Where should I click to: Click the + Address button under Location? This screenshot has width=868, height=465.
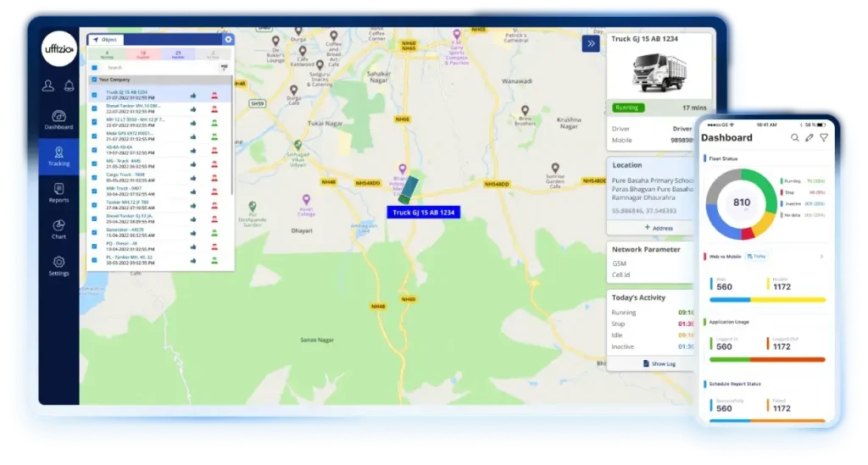(659, 228)
